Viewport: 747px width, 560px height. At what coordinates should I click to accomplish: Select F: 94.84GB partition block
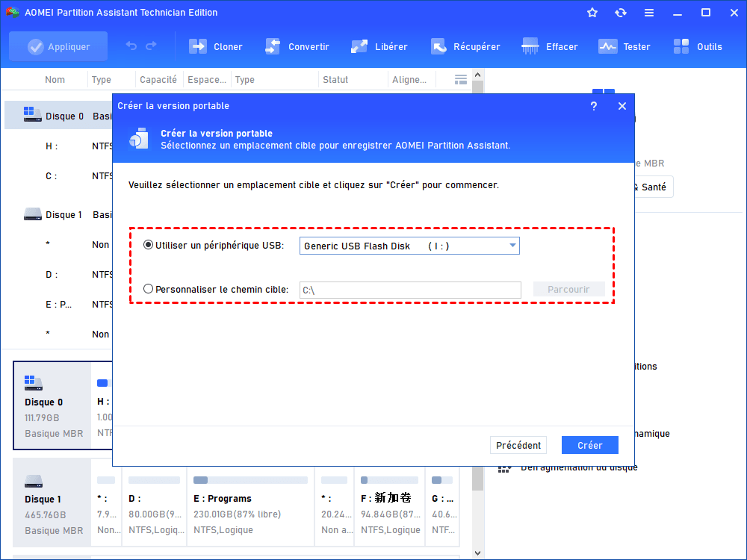point(390,505)
